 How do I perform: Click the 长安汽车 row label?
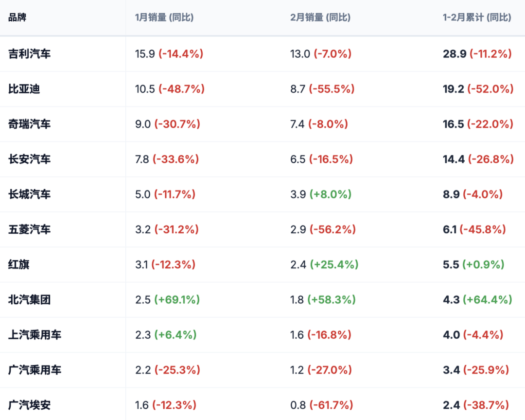[x=29, y=159]
